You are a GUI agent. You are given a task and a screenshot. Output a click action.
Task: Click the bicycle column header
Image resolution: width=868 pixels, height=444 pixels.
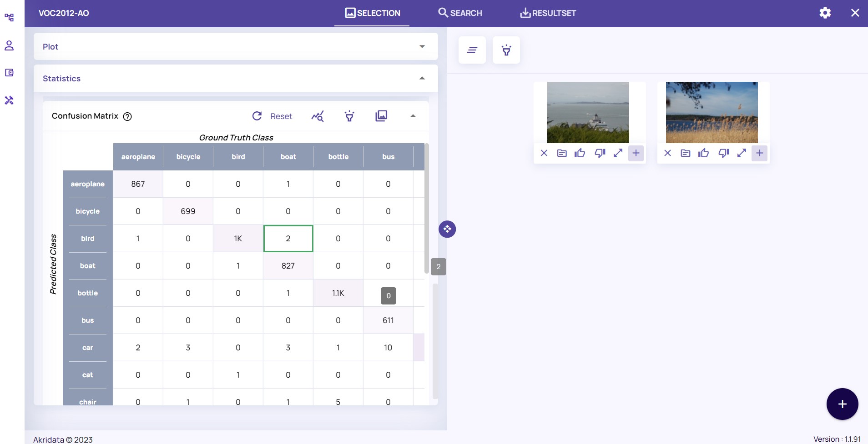[x=188, y=157]
